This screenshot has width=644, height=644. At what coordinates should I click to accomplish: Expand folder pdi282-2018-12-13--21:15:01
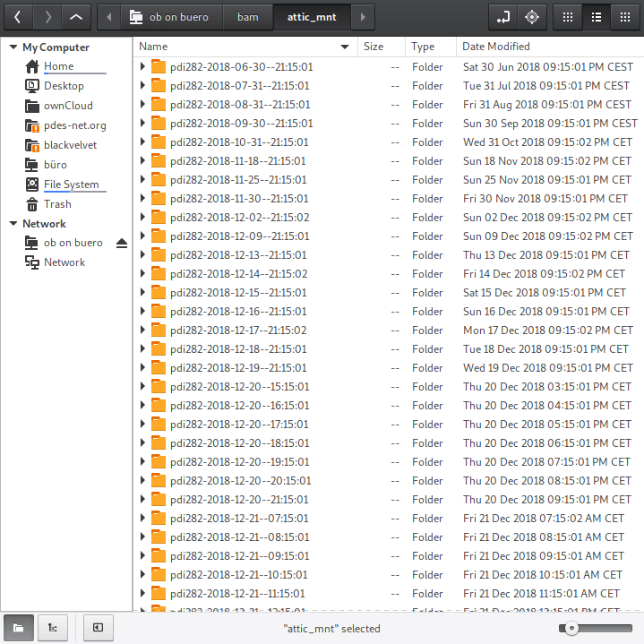142,254
